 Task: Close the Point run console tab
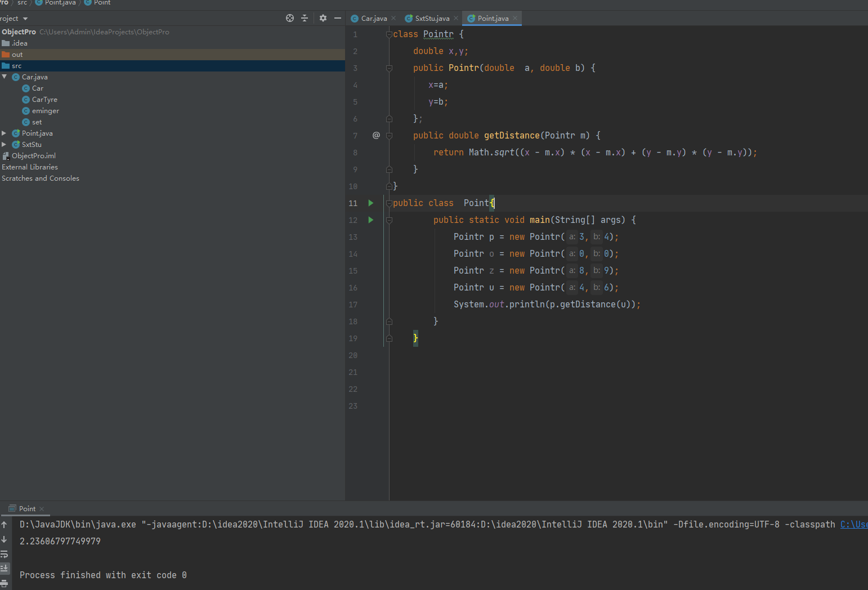coord(42,509)
